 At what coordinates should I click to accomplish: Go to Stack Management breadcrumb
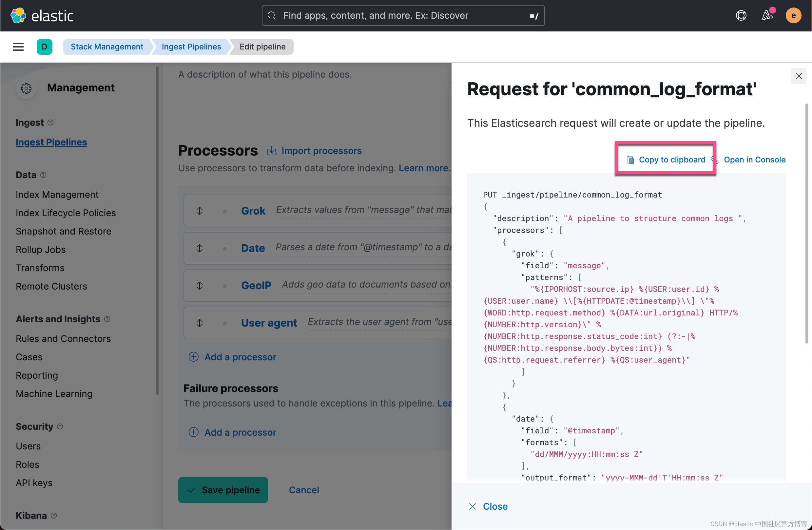pos(107,47)
